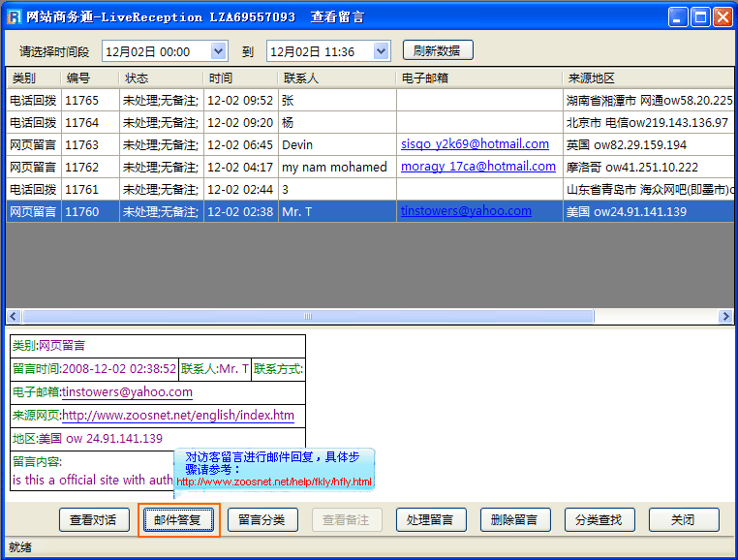The width and height of the screenshot is (738, 560).
Task: Delete message with 删除留言 button
Action: (x=515, y=520)
